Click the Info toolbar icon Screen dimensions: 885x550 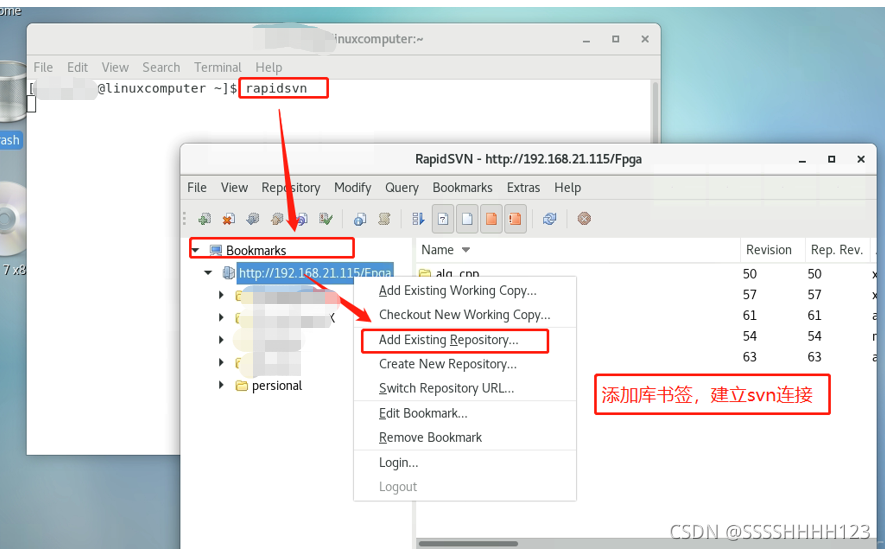pyautogui.click(x=360, y=219)
